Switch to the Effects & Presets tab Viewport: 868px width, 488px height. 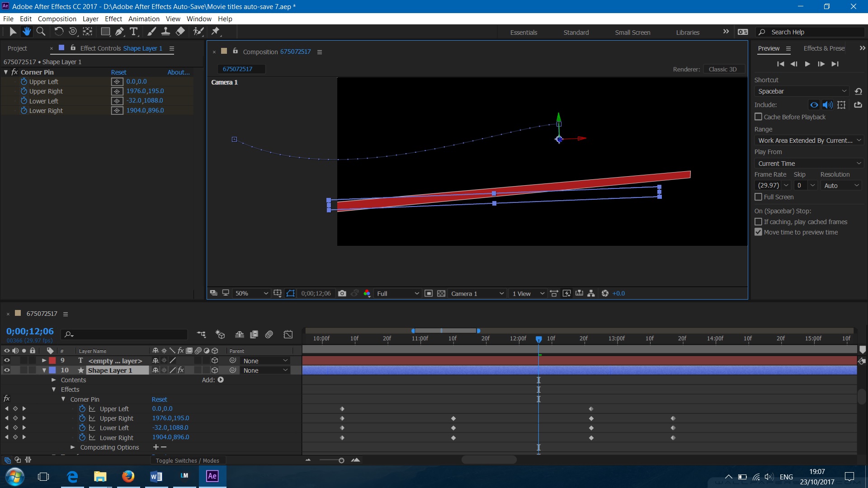(x=824, y=48)
